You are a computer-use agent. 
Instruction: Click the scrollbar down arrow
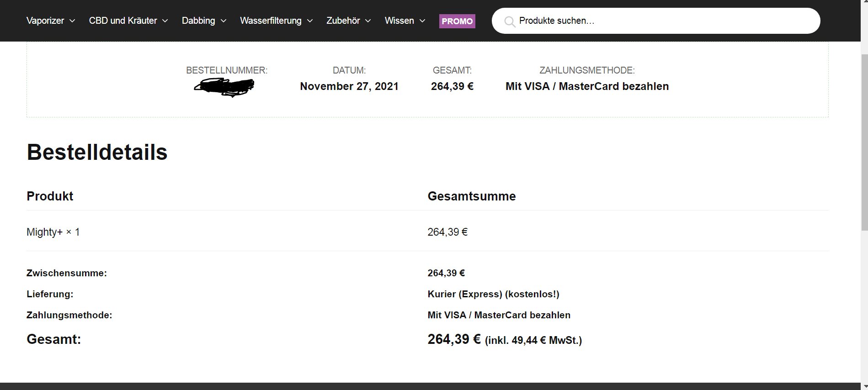coord(864,386)
